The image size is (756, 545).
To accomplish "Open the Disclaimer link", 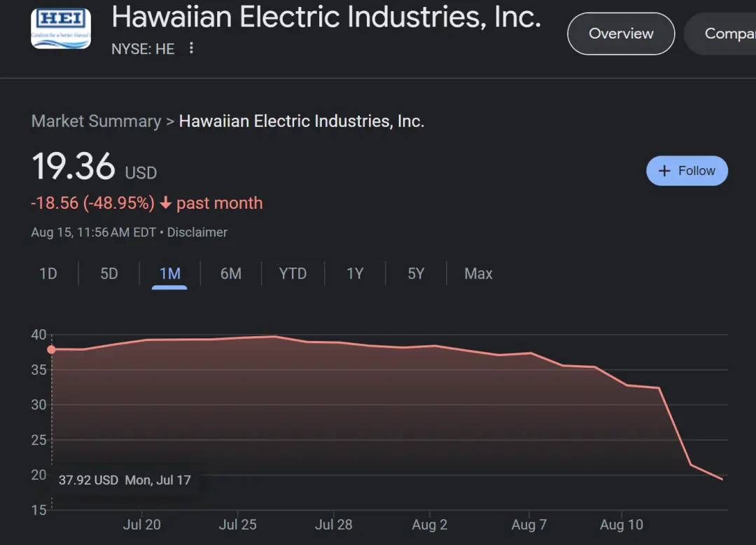I will 197,232.
